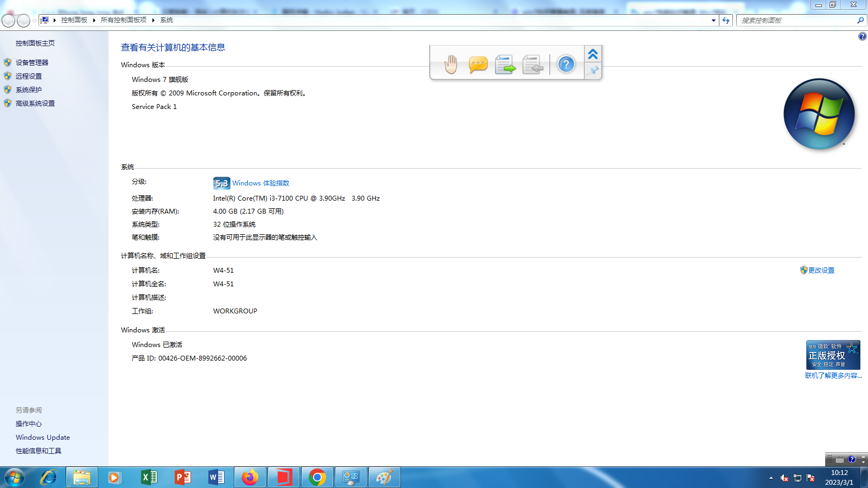The height and width of the screenshot is (488, 868).
Task: Open 联机了解更多内容 link
Action: pos(833,375)
